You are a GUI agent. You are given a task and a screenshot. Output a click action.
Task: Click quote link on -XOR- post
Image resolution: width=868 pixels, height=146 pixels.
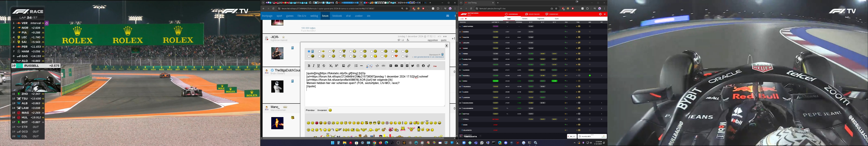pyautogui.click(x=443, y=40)
